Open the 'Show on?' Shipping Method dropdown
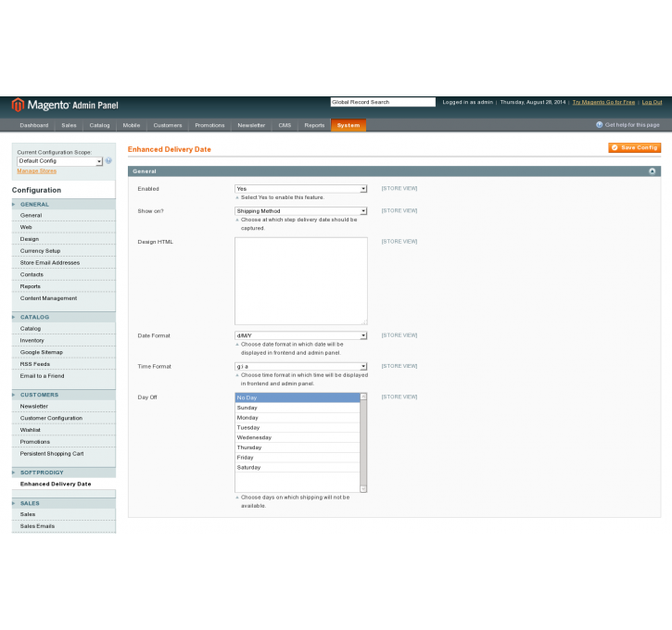 coord(300,211)
